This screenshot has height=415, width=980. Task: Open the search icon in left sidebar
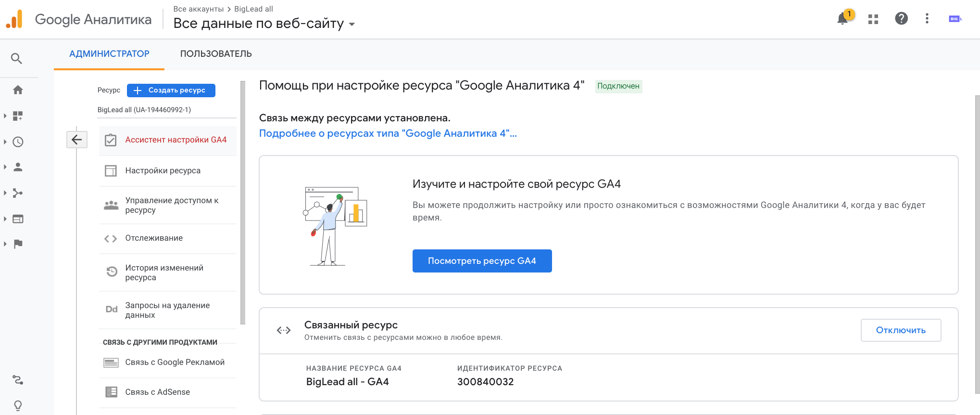click(x=17, y=59)
